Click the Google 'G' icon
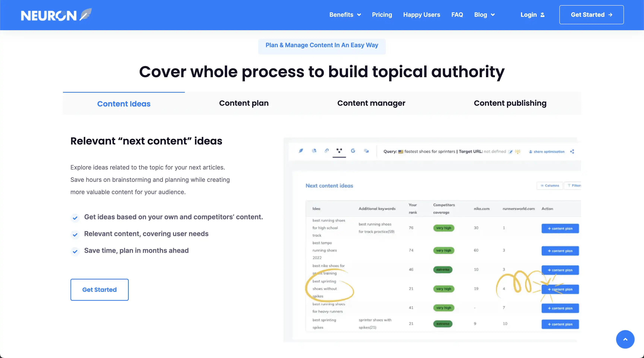This screenshot has width=644, height=358. click(x=353, y=151)
